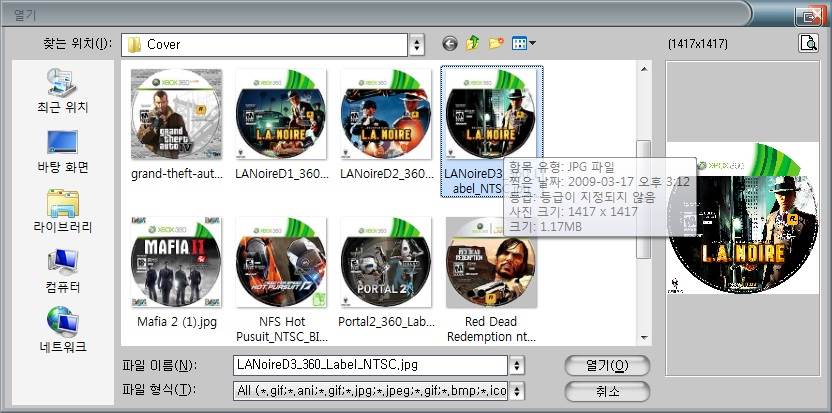Open Recent Places (최근 위치)

63,91
